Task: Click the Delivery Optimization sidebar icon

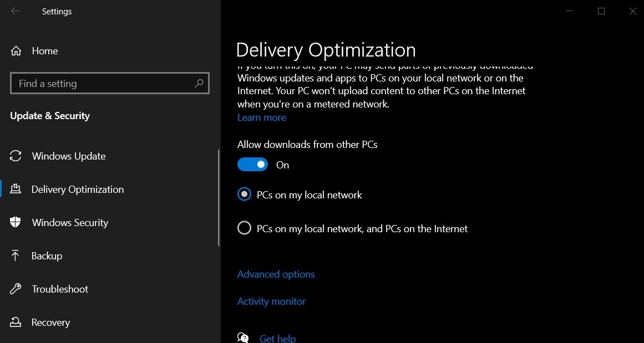Action: point(16,189)
